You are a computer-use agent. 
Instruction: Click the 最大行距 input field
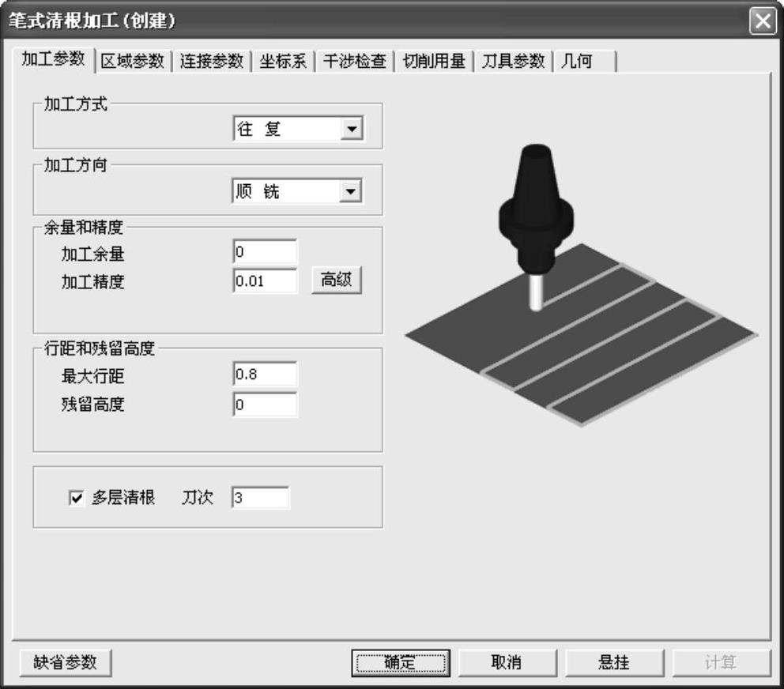coord(265,375)
